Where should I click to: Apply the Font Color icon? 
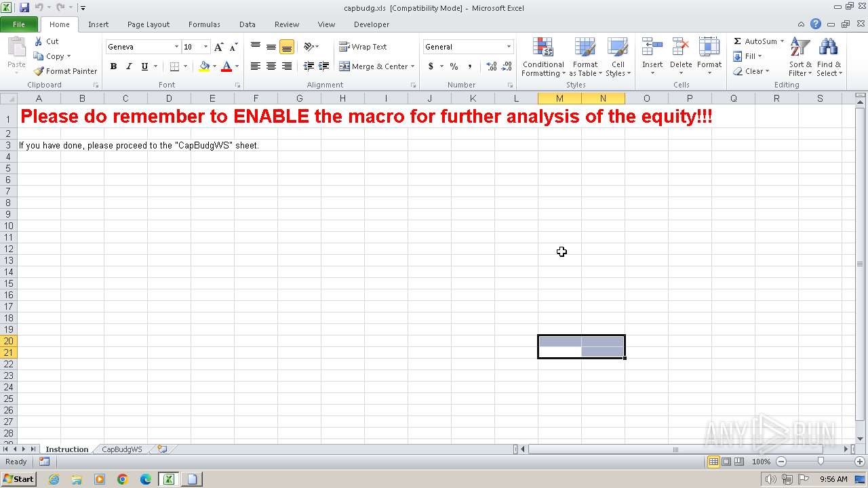pyautogui.click(x=226, y=66)
